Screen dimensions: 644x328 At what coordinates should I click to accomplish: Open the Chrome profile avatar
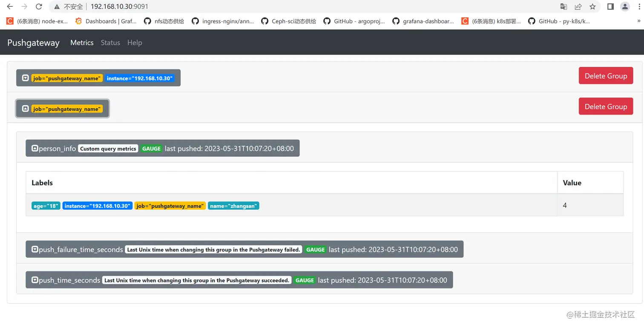(625, 6)
